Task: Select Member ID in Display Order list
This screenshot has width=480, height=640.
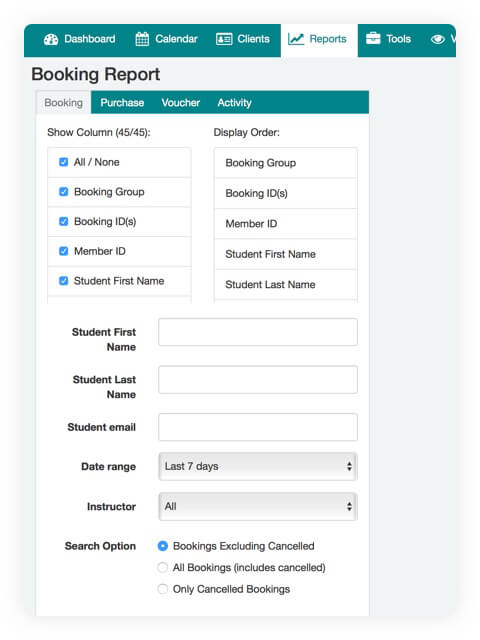Action: 286,224
